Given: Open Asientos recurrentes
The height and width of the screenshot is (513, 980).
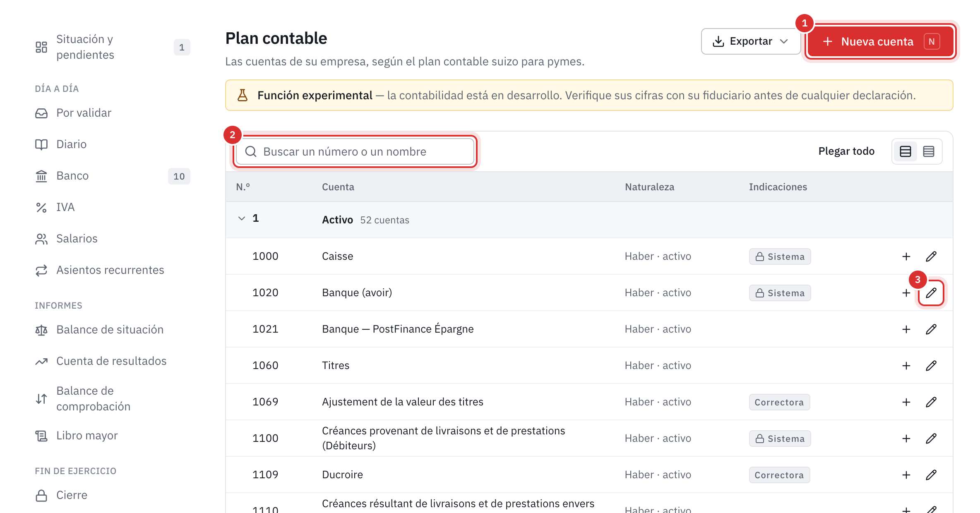Looking at the screenshot, I should coord(112,270).
